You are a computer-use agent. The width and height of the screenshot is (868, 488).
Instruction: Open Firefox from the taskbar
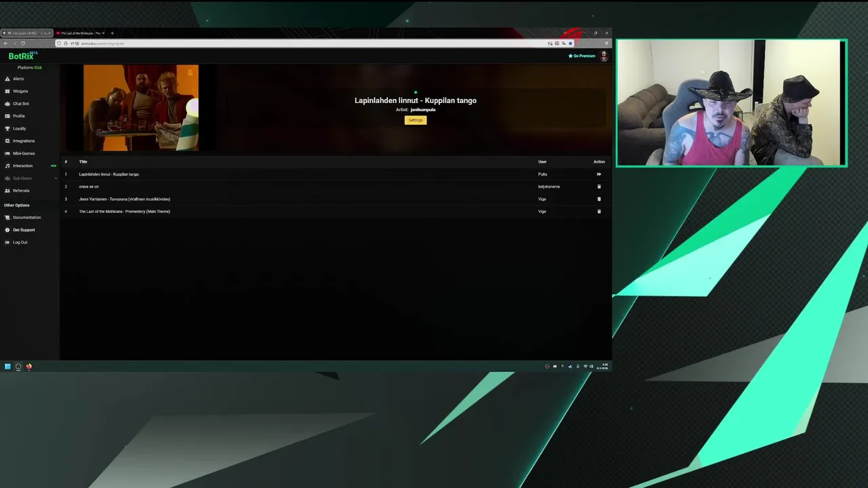coord(28,367)
